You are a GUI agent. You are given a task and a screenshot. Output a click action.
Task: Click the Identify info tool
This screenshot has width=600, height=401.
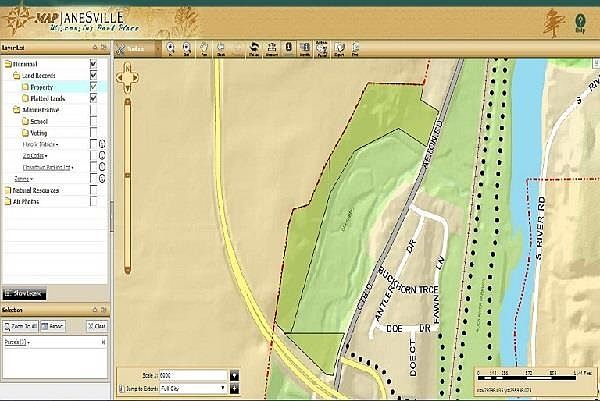click(305, 49)
